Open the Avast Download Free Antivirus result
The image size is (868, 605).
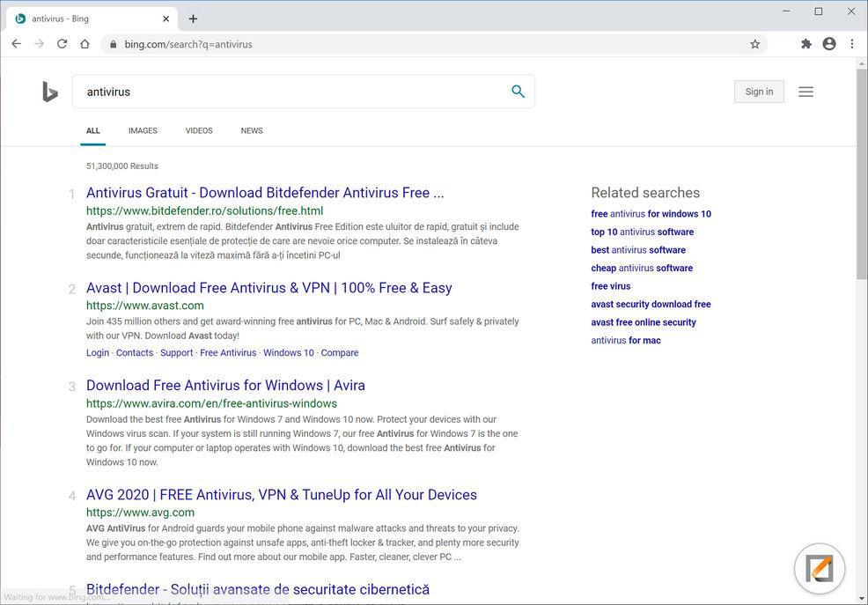pos(268,288)
